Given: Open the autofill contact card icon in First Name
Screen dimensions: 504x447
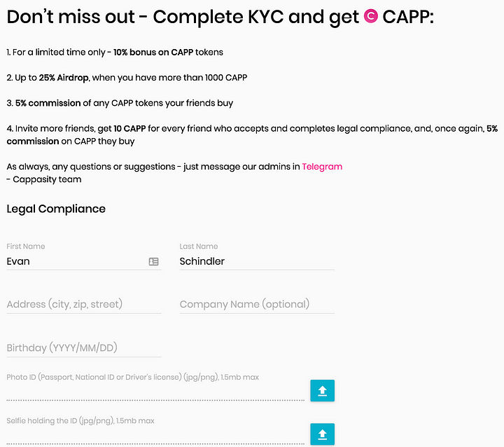Looking at the screenshot, I should click(x=153, y=261).
